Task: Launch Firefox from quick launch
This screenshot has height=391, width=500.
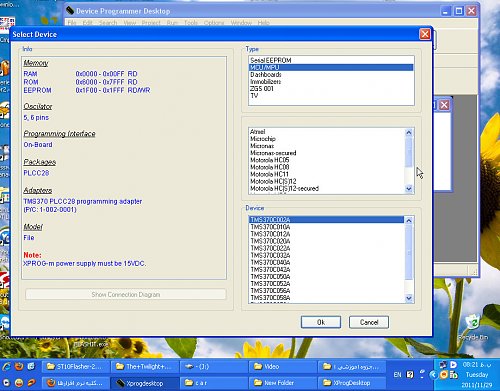Action: click(19, 366)
